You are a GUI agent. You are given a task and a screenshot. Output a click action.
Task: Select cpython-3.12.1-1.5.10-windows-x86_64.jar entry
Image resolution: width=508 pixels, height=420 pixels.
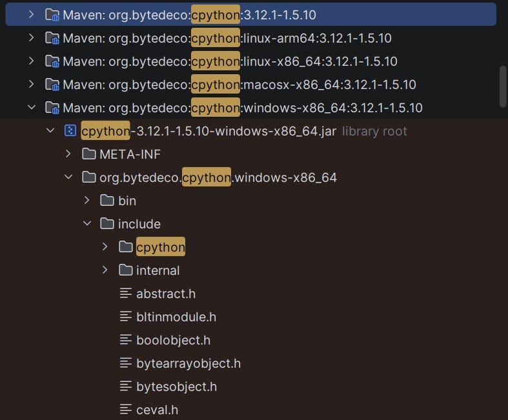pos(208,131)
